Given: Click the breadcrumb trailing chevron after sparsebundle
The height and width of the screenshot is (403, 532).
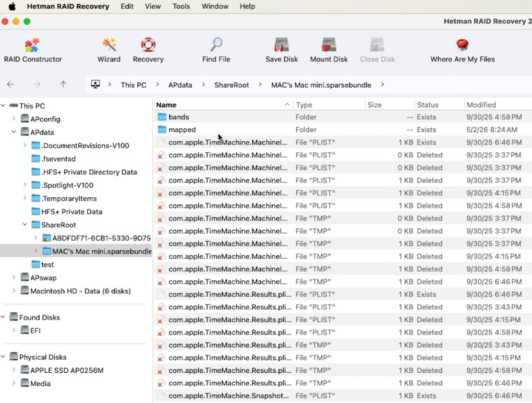Looking at the screenshot, I should point(383,84).
